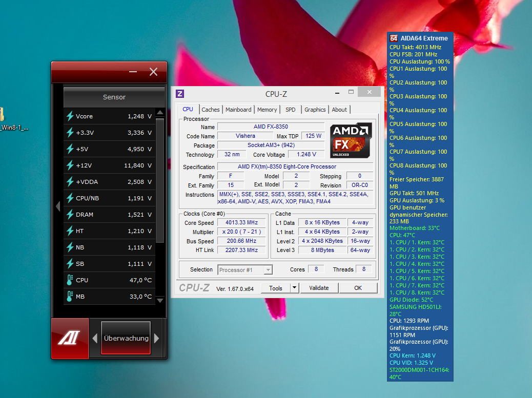Click the CPU/NB lightning bolt icon
Screen dimensions: 532x398
pos(70,198)
